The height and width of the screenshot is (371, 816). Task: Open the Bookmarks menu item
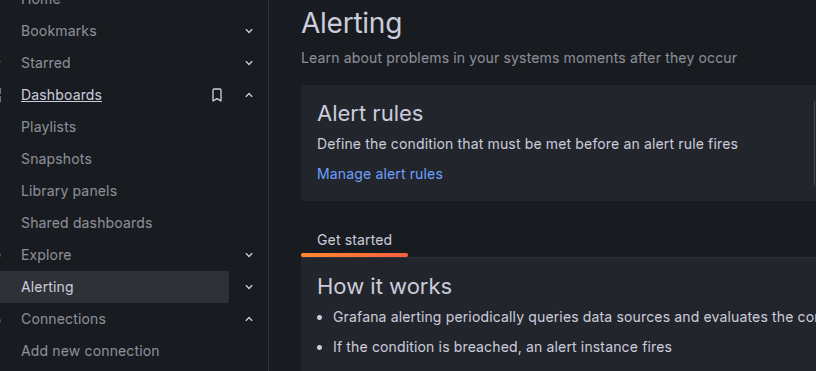pos(59,31)
